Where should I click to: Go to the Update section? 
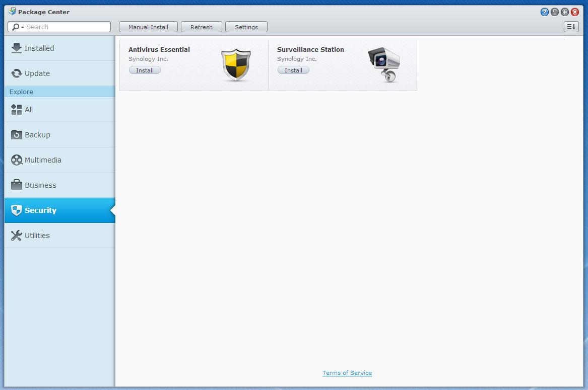click(x=60, y=73)
